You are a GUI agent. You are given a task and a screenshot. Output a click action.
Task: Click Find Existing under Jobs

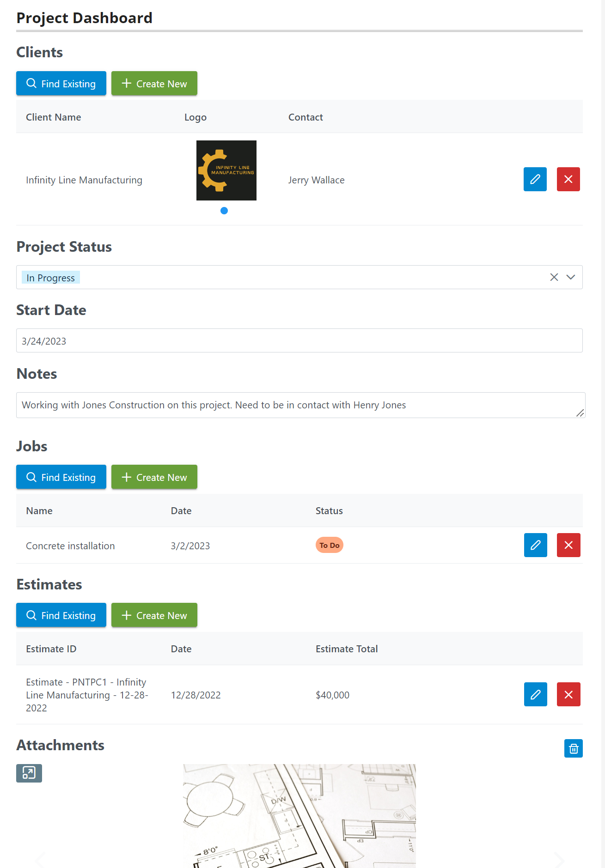tap(61, 477)
